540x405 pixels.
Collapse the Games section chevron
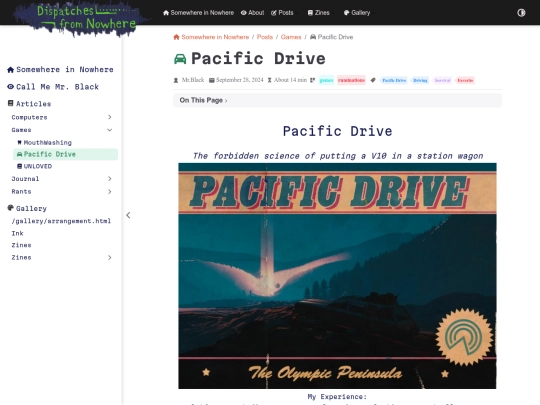[x=110, y=130]
